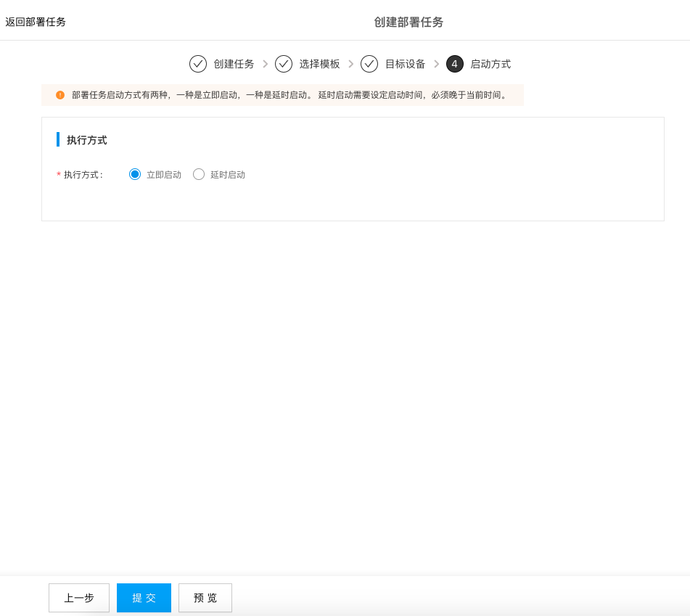Click the 目标设备 step checkmark icon
690x616 pixels.
tap(369, 64)
